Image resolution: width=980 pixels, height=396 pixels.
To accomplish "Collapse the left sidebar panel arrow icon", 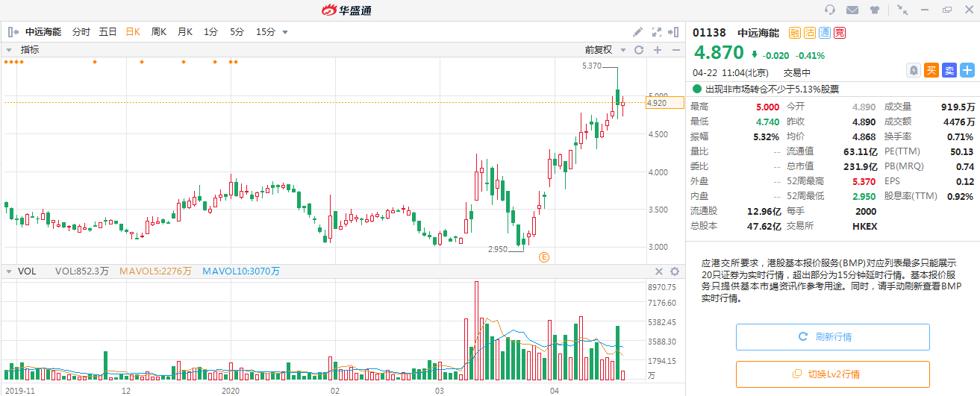I will [x=13, y=32].
